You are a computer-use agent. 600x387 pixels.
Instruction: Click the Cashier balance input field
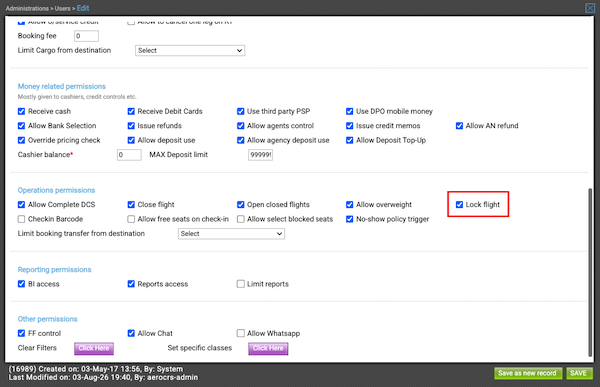click(129, 155)
